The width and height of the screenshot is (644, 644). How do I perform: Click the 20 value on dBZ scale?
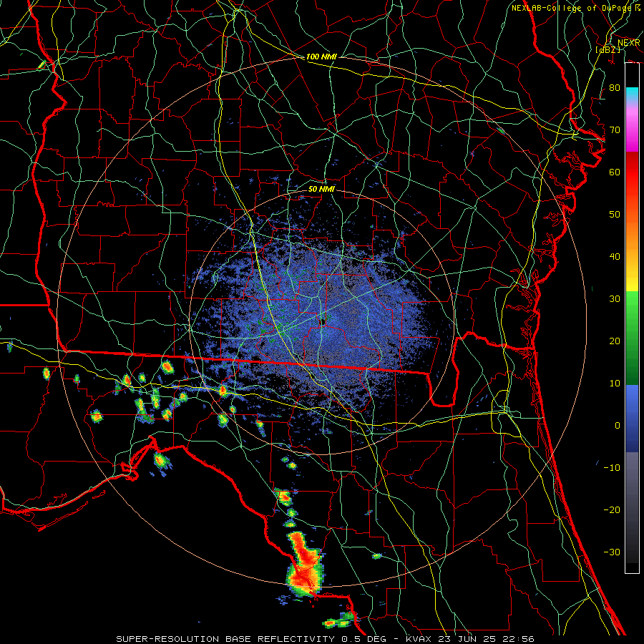[615, 341]
